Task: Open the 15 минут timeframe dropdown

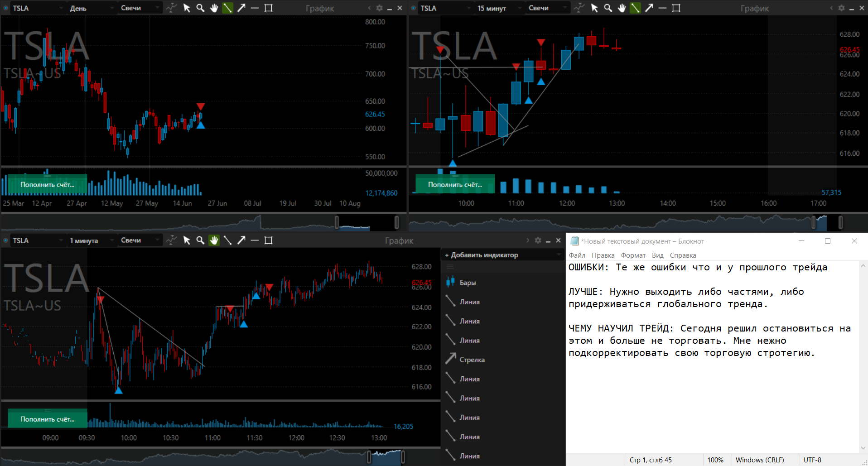Action: (500, 8)
